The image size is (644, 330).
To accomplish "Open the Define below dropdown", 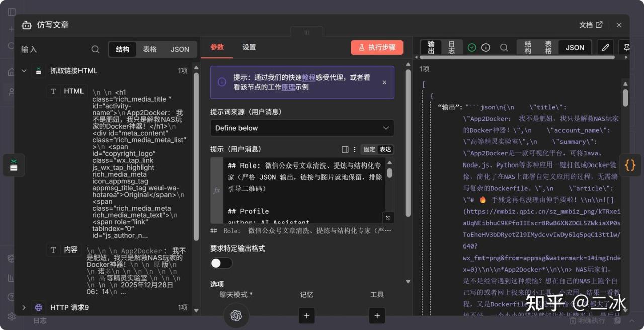I will pyautogui.click(x=302, y=128).
